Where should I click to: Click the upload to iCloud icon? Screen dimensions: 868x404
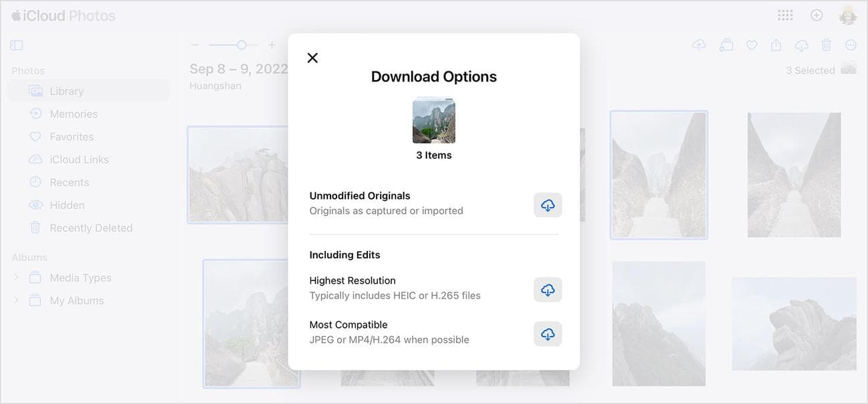(x=699, y=45)
